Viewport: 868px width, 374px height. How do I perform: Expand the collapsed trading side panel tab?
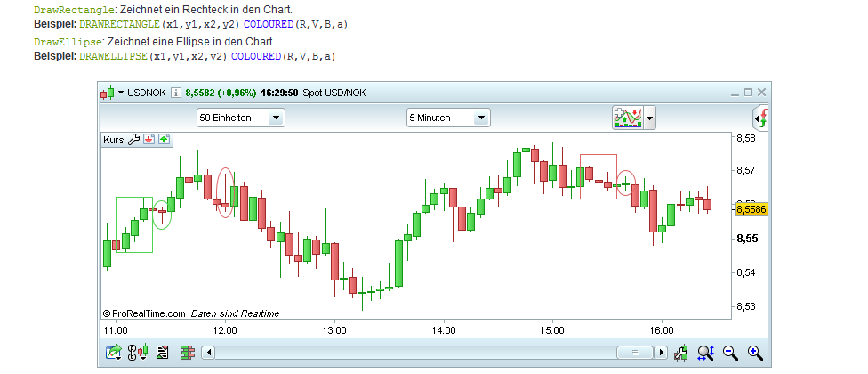coord(761,118)
